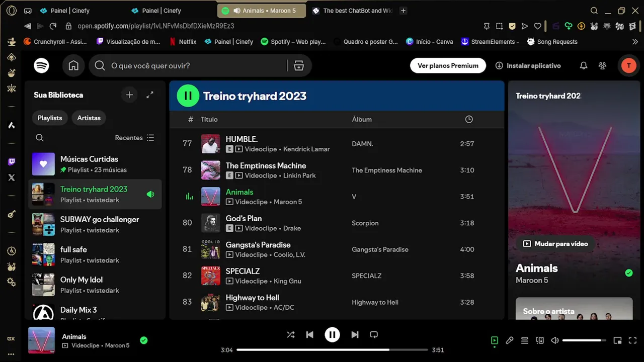Open the Netflix bookmark

pyautogui.click(x=183, y=42)
